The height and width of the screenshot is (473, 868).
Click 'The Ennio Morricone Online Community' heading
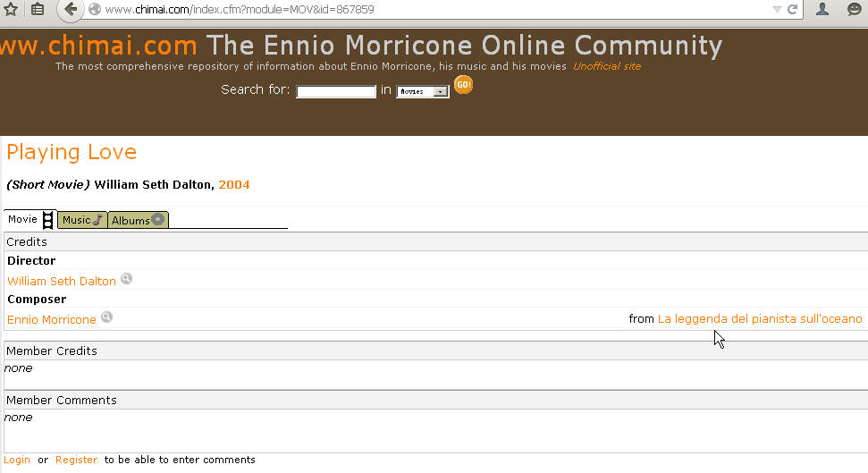(465, 46)
